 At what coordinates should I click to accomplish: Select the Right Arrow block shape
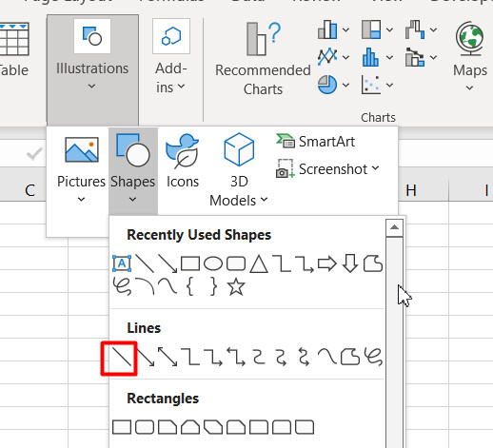(x=327, y=263)
